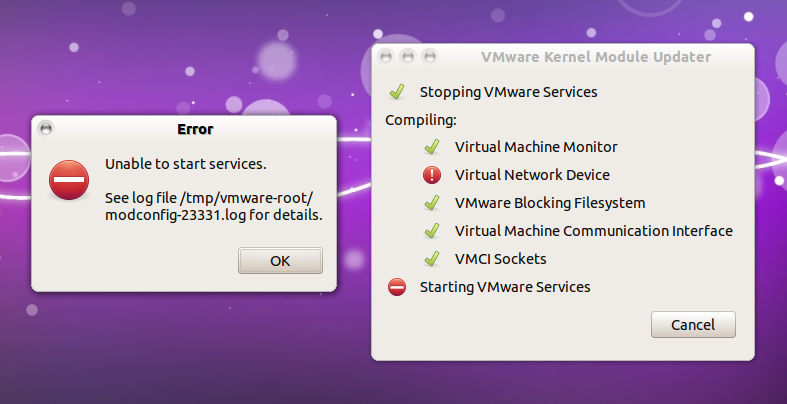Click the checkmark next to VMCI Sockets
Viewport: 787px width, 404px height.
tap(432, 259)
